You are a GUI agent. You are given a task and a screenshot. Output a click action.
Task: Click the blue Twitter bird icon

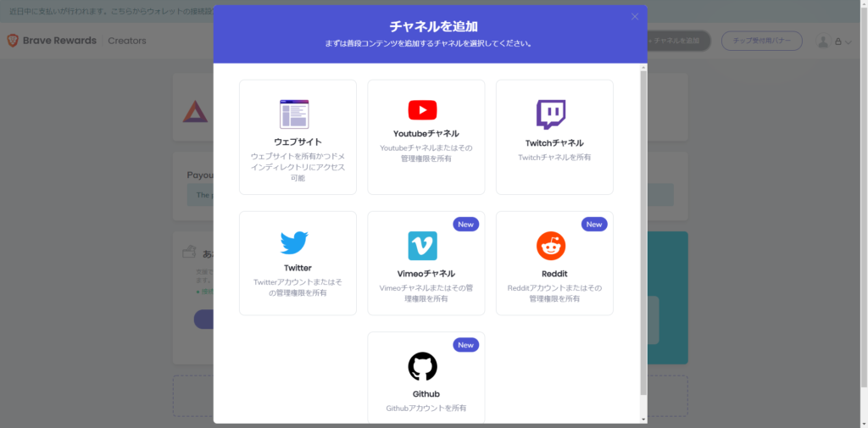pyautogui.click(x=294, y=243)
